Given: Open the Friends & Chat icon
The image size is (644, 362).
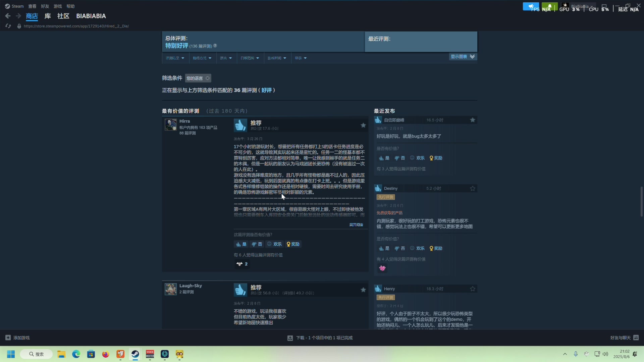Looking at the screenshot, I should tap(636, 338).
